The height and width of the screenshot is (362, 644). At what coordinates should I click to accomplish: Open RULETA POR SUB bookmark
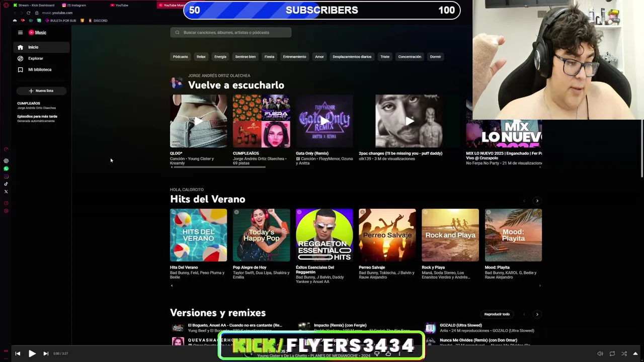pyautogui.click(x=60, y=21)
